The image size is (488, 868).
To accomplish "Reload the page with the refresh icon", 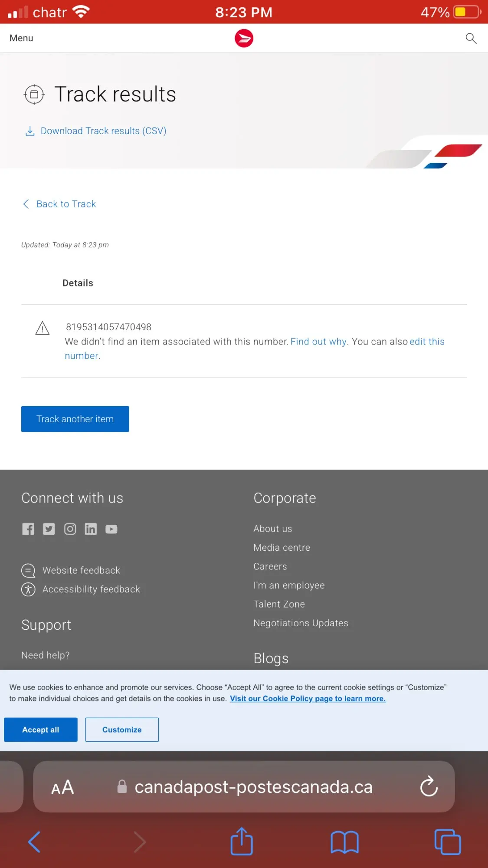I will [429, 786].
